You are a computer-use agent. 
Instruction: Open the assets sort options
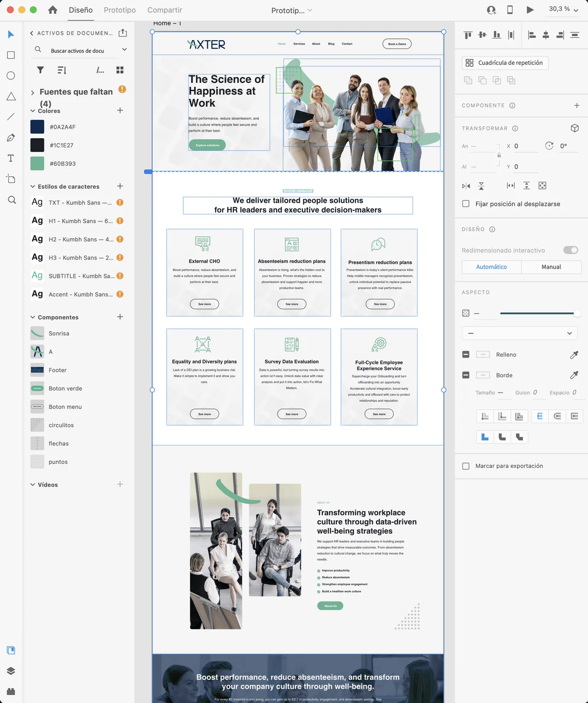pos(62,70)
